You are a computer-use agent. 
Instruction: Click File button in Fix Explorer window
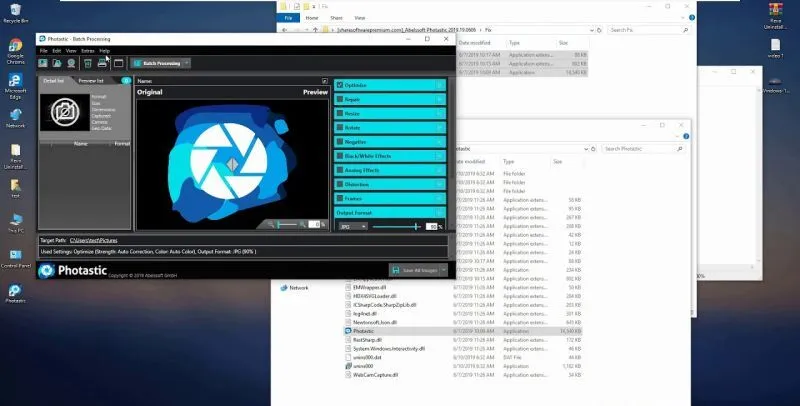pos(288,18)
